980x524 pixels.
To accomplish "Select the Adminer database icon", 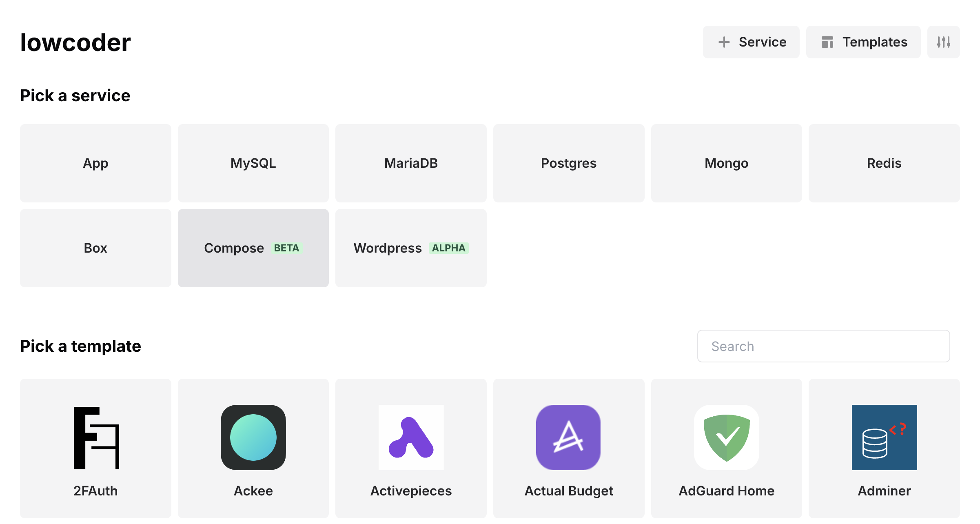I will tap(884, 437).
